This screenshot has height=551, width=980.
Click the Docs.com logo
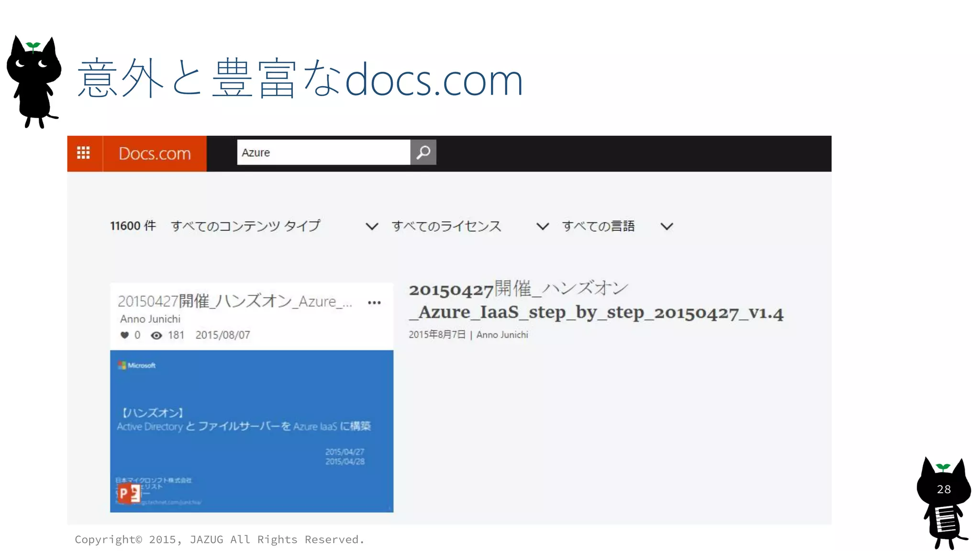tap(155, 154)
